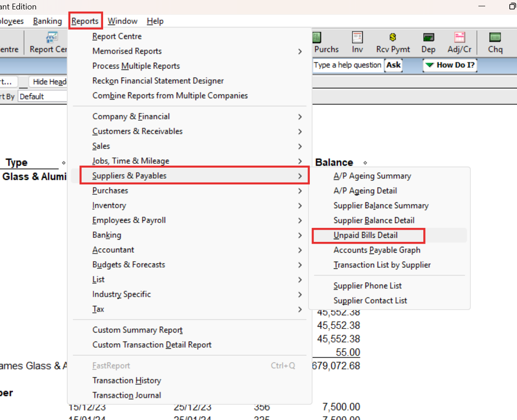This screenshot has width=517, height=420.
Task: Click the Type a help question field
Action: (x=348, y=65)
